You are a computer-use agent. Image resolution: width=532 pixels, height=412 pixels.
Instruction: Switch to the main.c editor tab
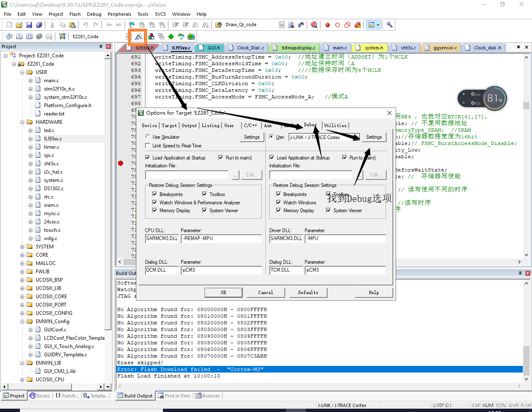pyautogui.click(x=337, y=48)
